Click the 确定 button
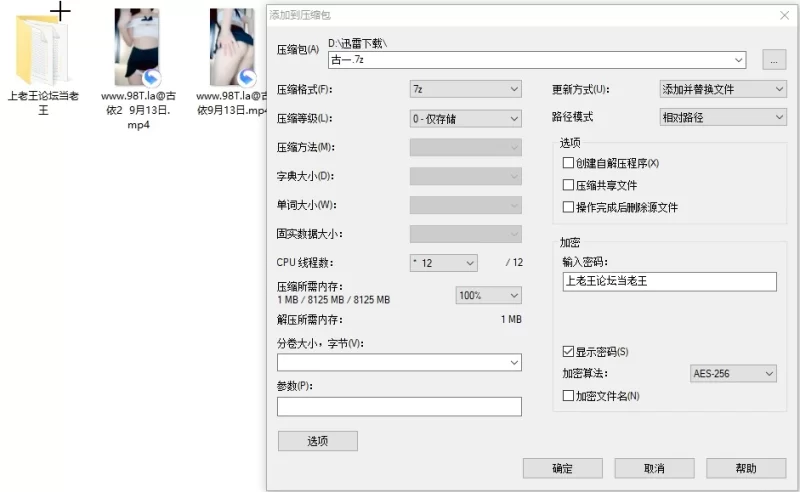This screenshot has height=492, width=800. [562, 468]
